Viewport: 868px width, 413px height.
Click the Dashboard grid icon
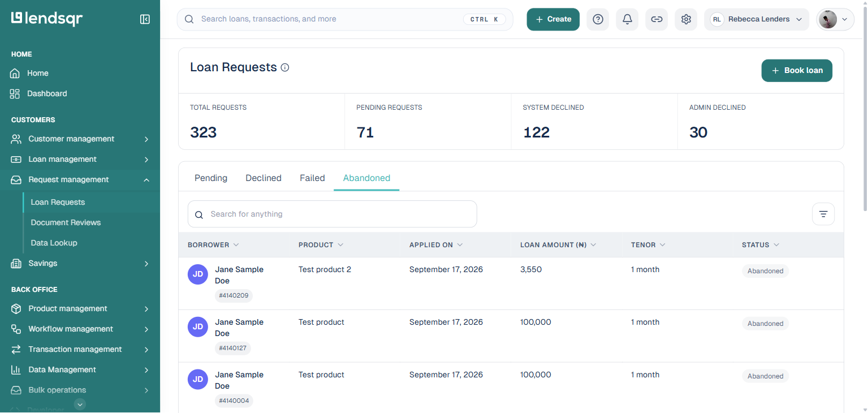pyautogui.click(x=15, y=94)
